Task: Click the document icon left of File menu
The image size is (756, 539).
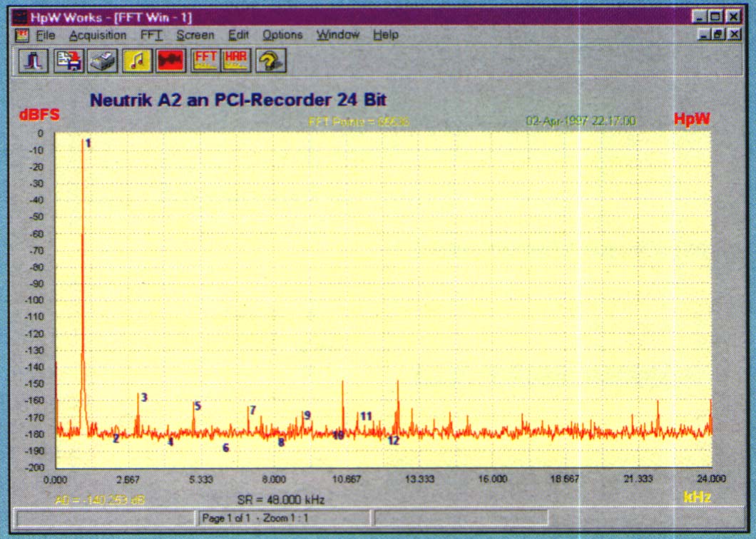Action: (22, 35)
